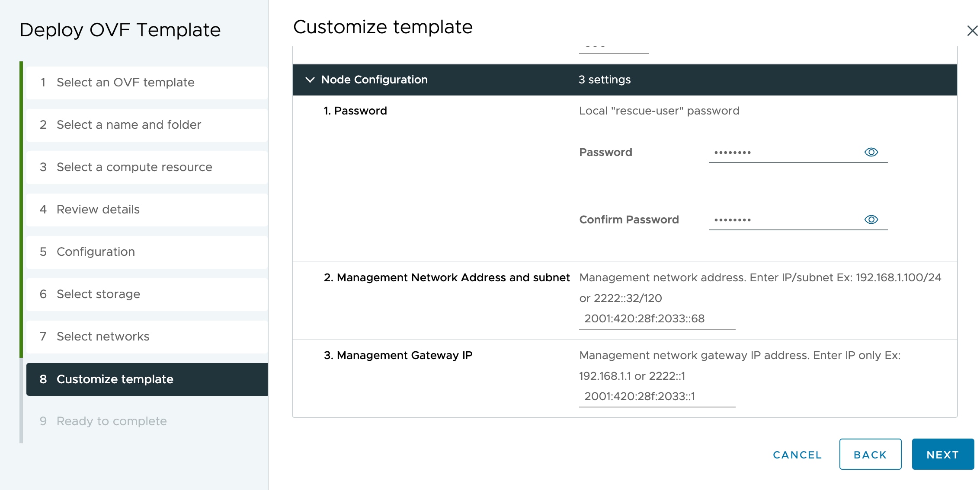Click the 'Confirm Password' field label
980x490 pixels.
click(x=629, y=220)
